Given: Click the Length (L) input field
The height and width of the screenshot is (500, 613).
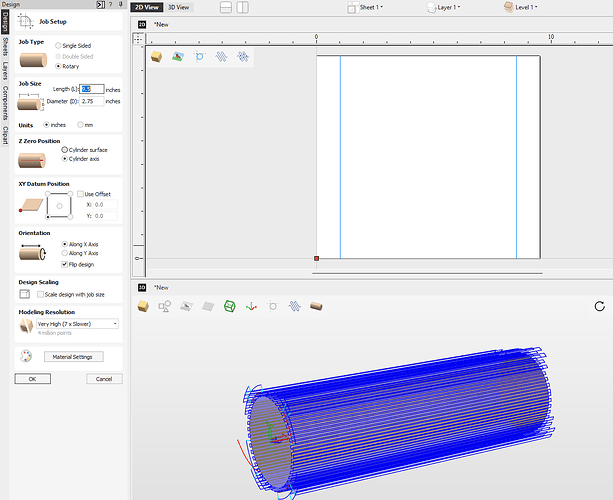Looking at the screenshot, I should point(92,89).
